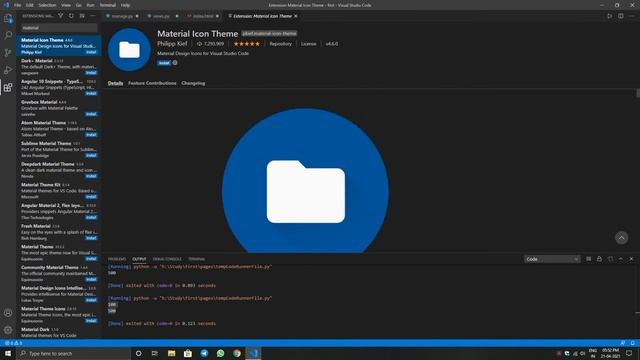Select Community Material Theme entry
Viewport: 640px width, 360px height.
pos(59,273)
